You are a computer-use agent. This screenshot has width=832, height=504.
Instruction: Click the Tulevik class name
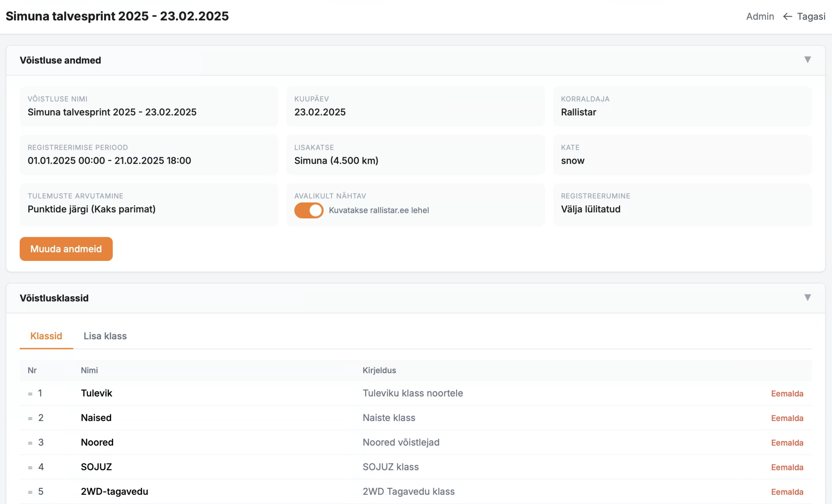coord(97,393)
